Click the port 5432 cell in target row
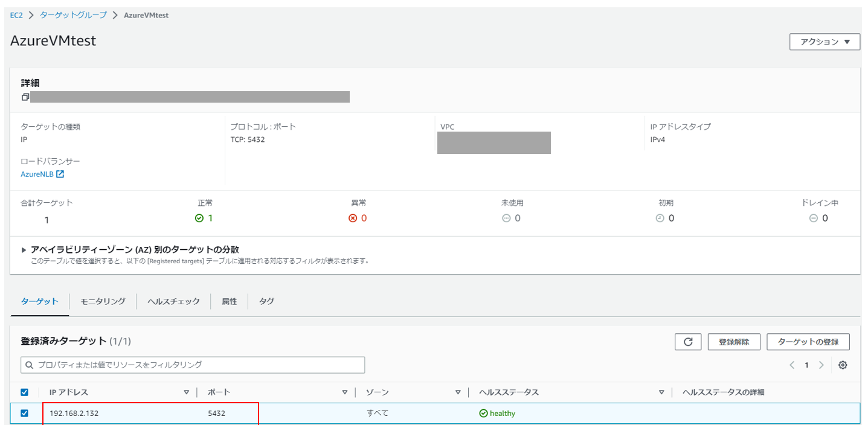Screen dimensions: 868x425 coord(216,414)
